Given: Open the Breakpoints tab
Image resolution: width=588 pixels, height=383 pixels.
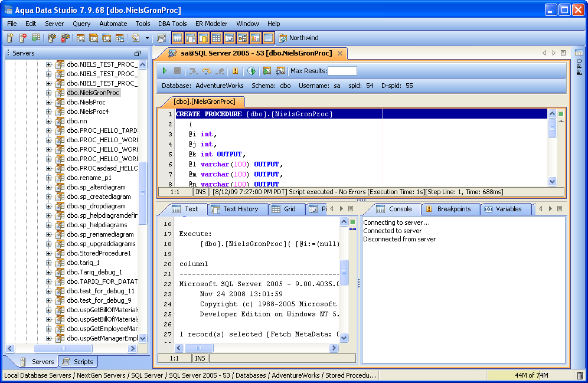Looking at the screenshot, I should click(453, 209).
